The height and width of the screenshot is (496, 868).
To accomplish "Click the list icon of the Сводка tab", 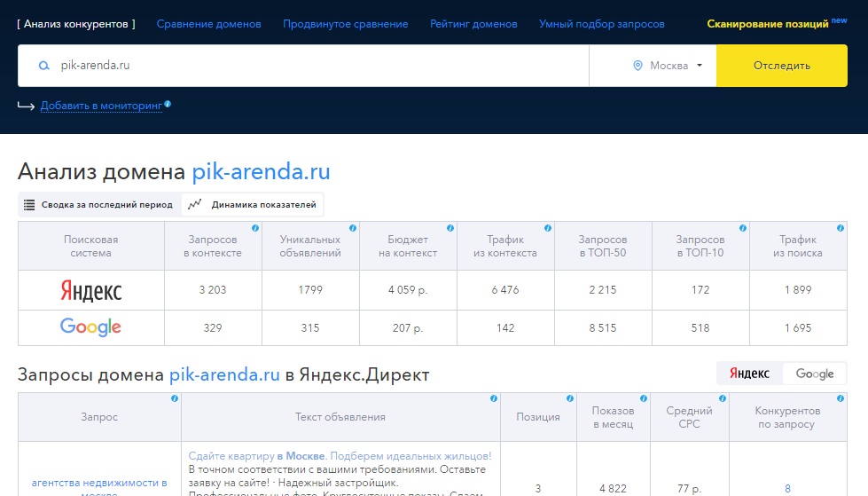I will click(29, 204).
